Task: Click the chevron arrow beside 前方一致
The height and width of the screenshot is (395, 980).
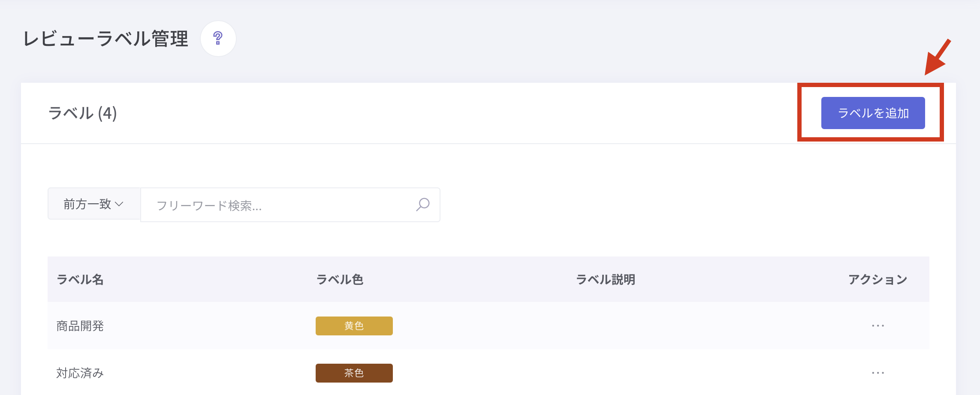Action: (119, 204)
